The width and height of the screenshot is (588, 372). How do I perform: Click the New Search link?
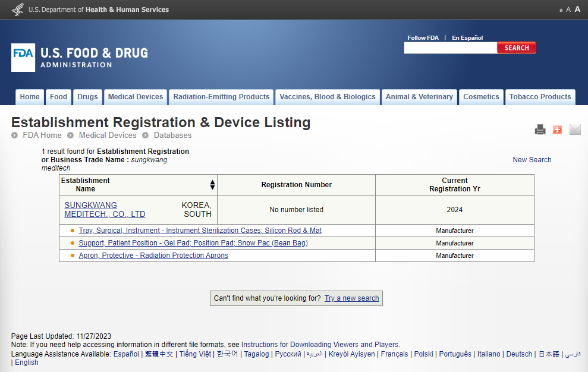pyautogui.click(x=532, y=160)
